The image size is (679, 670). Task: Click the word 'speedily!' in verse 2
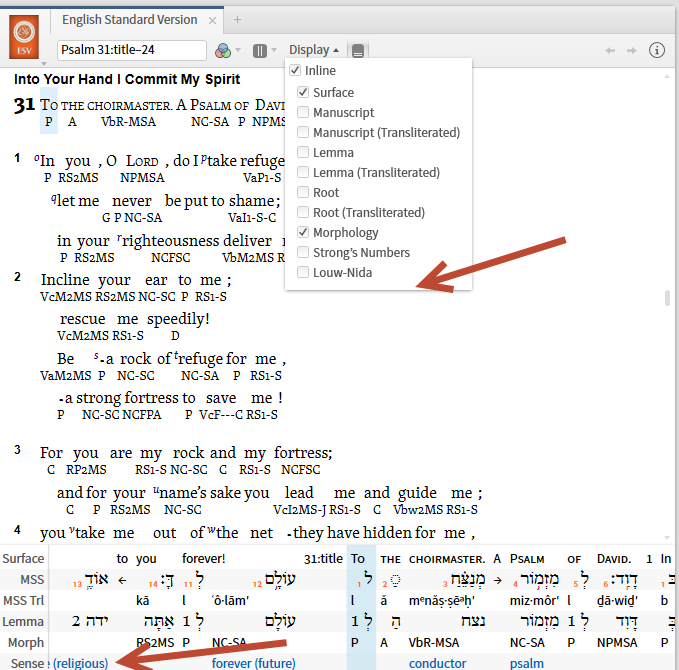pyautogui.click(x=178, y=319)
